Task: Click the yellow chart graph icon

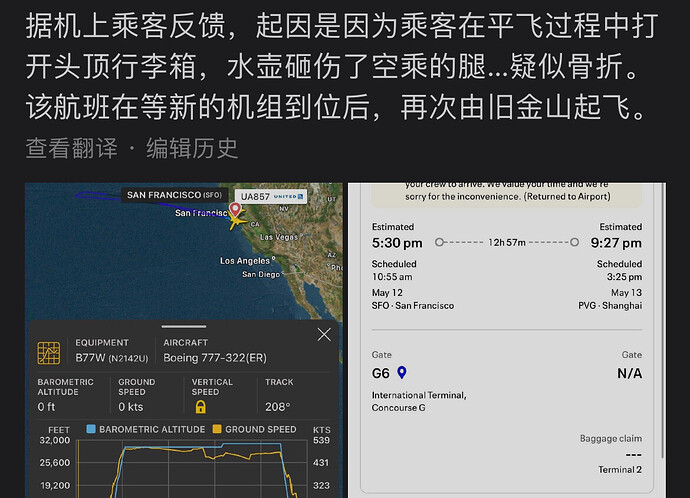Action: 48,353
